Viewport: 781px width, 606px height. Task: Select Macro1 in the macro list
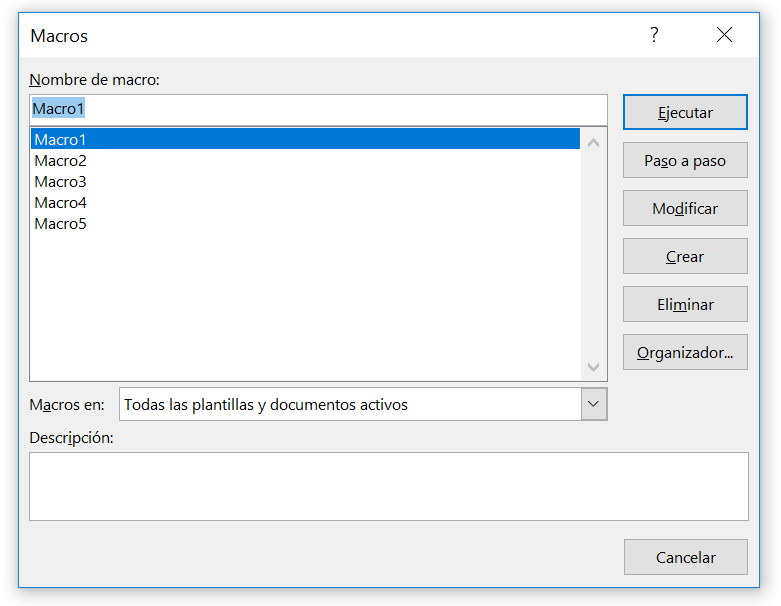[x=305, y=139]
